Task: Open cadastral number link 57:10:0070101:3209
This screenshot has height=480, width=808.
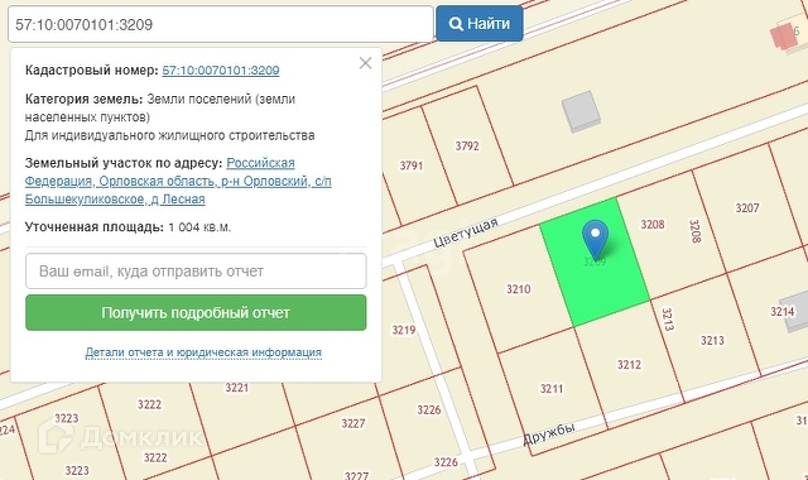Action: click(221, 70)
